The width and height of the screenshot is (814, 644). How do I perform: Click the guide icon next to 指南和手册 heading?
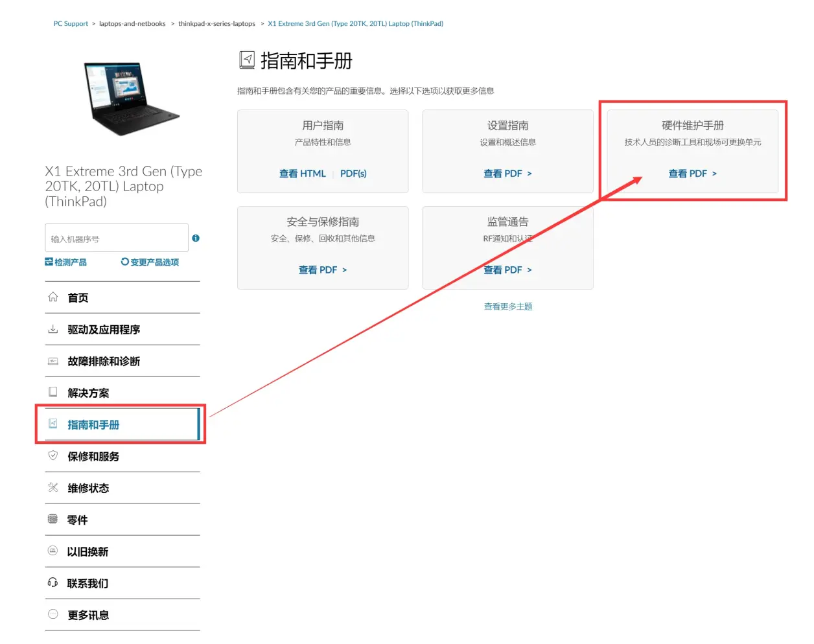click(x=247, y=60)
